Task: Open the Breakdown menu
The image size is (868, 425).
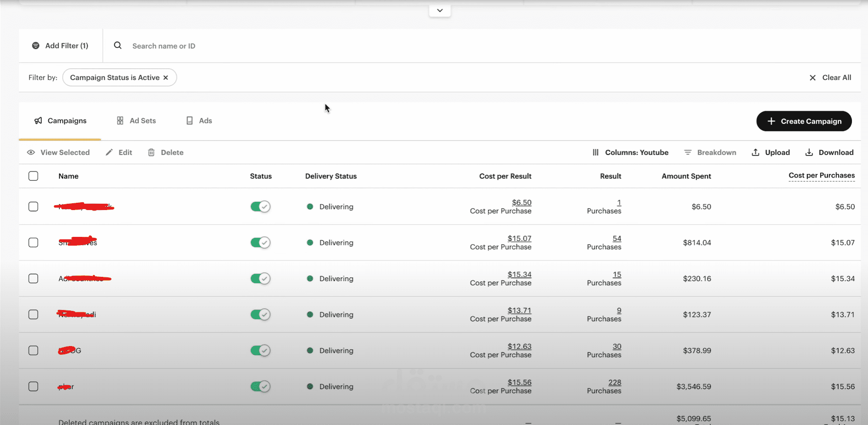Action: tap(710, 153)
